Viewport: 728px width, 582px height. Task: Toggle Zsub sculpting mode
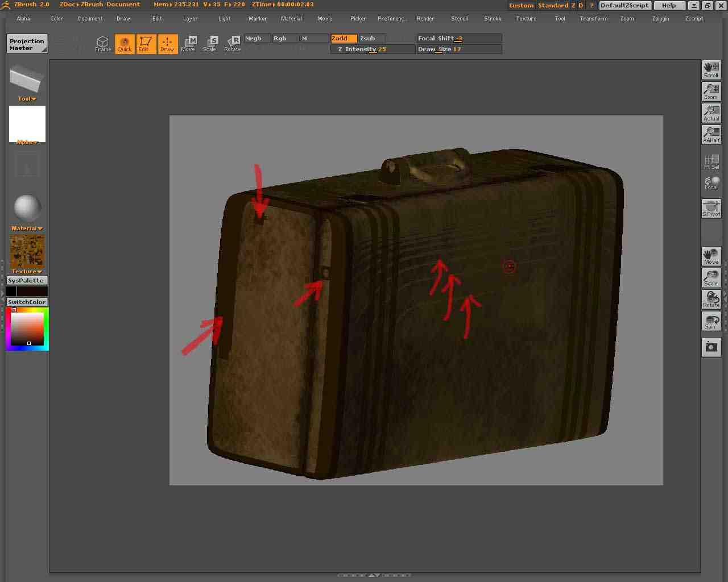tap(371, 39)
